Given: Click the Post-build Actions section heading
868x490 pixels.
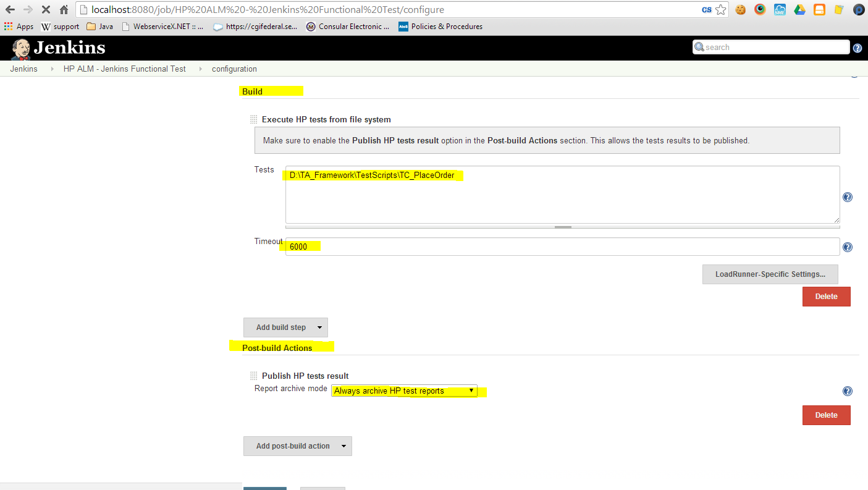Looking at the screenshot, I should pyautogui.click(x=277, y=348).
